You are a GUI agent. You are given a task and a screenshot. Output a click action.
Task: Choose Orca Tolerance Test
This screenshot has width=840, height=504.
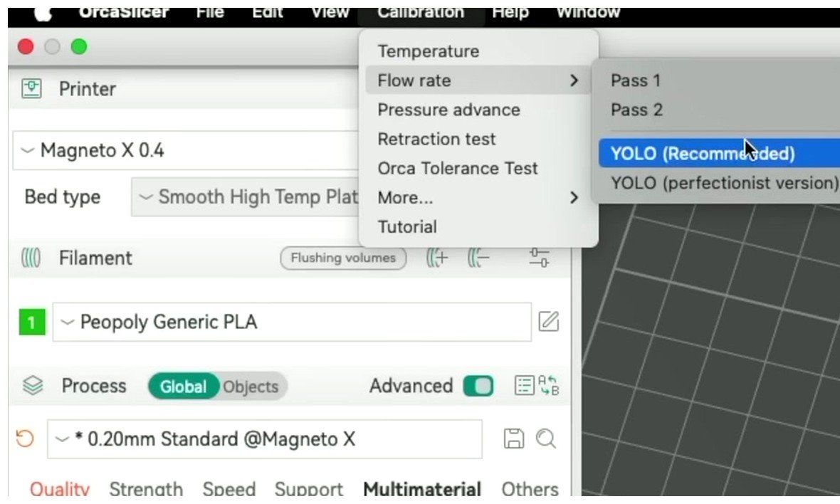(x=478, y=168)
